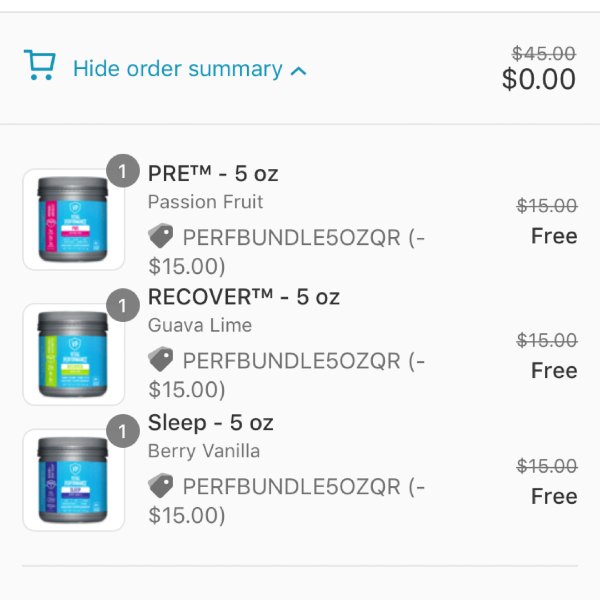Click discount tag icon under Berry Vanilla

(160, 485)
